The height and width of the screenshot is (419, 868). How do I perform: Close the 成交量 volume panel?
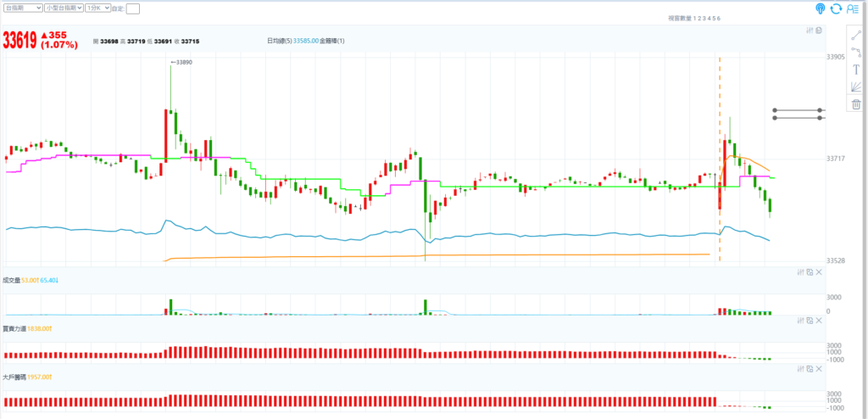[819, 272]
